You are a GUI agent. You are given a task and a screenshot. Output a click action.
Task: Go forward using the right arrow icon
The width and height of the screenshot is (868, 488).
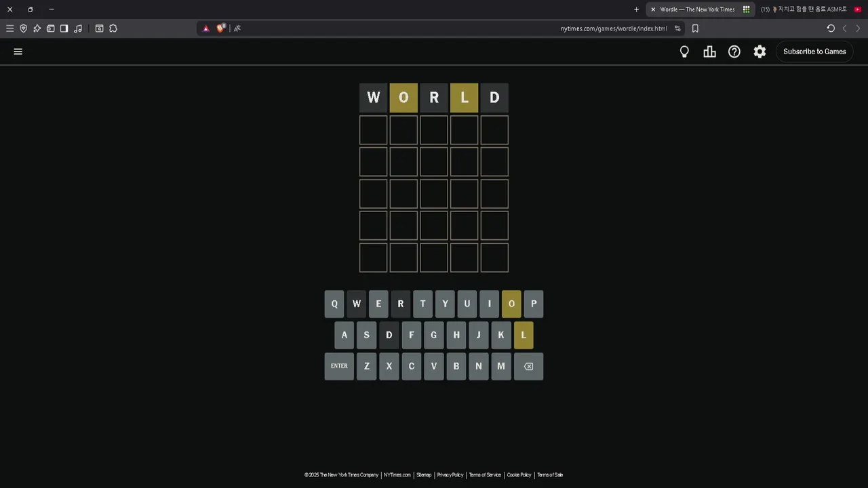tap(858, 28)
